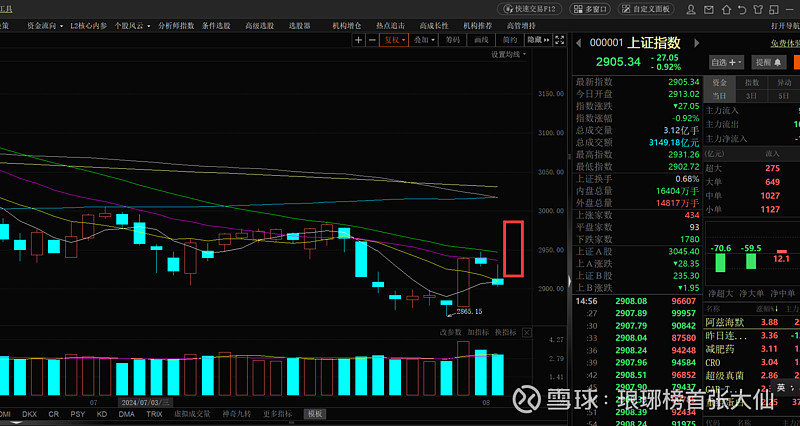Image resolution: width=800 pixels, height=426 pixels.
Task: Click 阿兹海默 sector row
Action: coord(752,322)
